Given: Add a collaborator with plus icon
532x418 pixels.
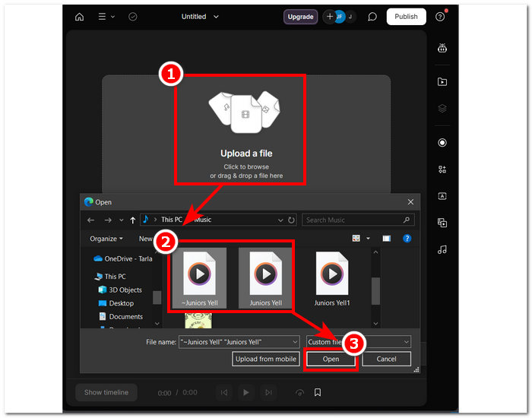Looking at the screenshot, I should 329,17.
